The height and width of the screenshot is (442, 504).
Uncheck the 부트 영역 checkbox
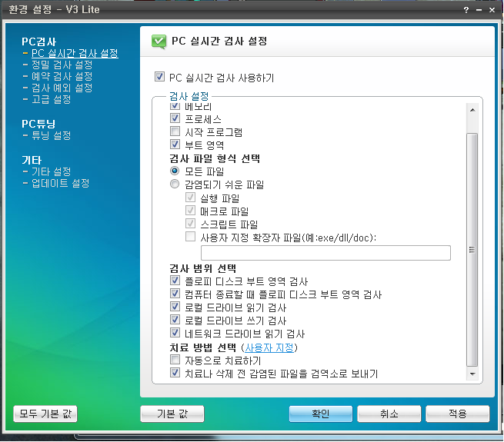[x=175, y=145]
